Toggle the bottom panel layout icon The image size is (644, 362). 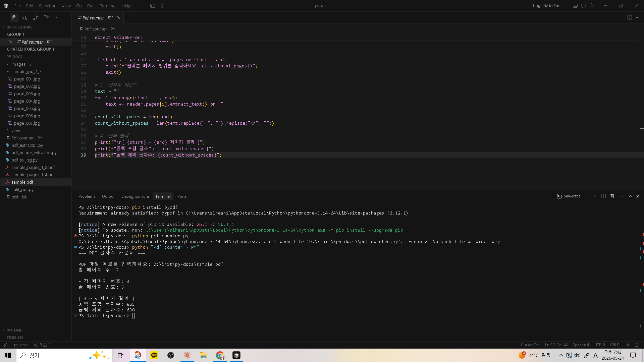[x=575, y=6]
